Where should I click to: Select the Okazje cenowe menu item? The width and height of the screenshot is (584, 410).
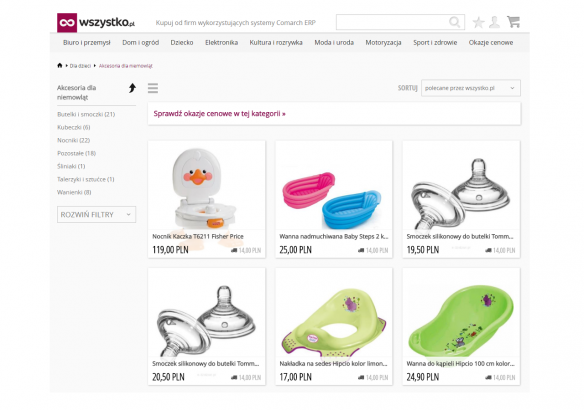(491, 42)
